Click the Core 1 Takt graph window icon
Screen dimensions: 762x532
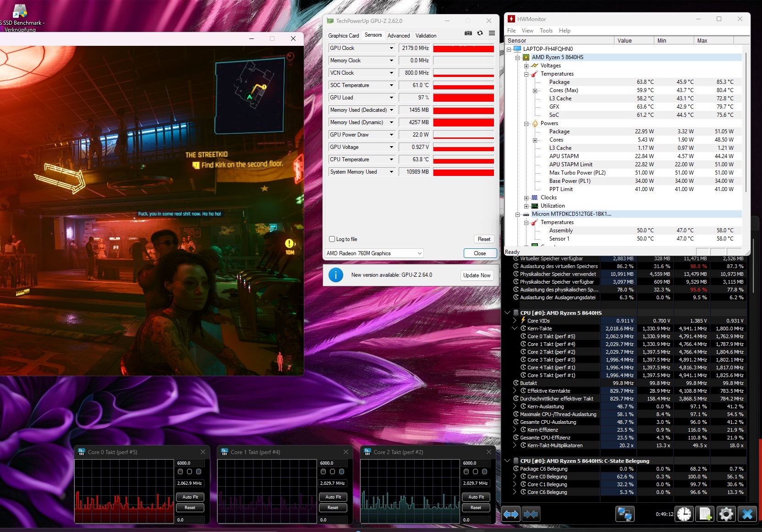pos(225,452)
